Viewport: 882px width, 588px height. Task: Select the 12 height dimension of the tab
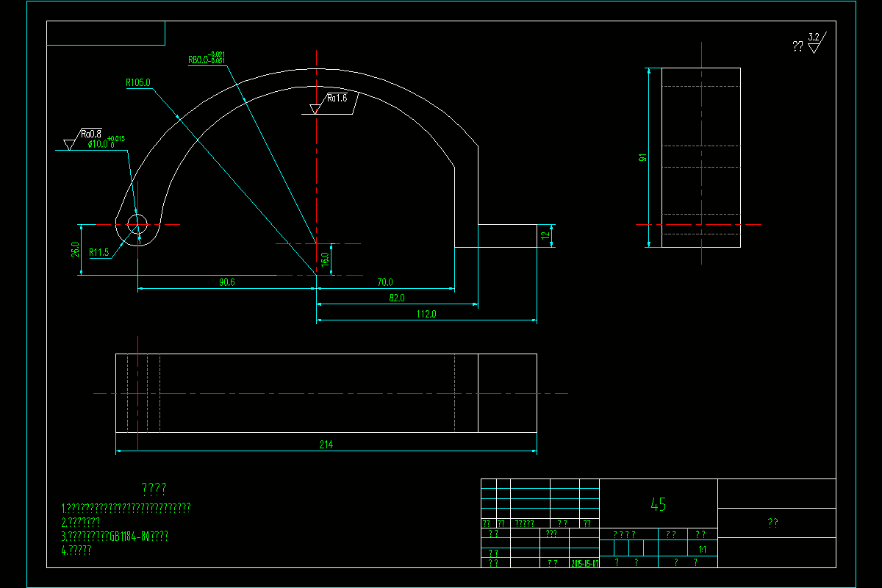coord(545,236)
